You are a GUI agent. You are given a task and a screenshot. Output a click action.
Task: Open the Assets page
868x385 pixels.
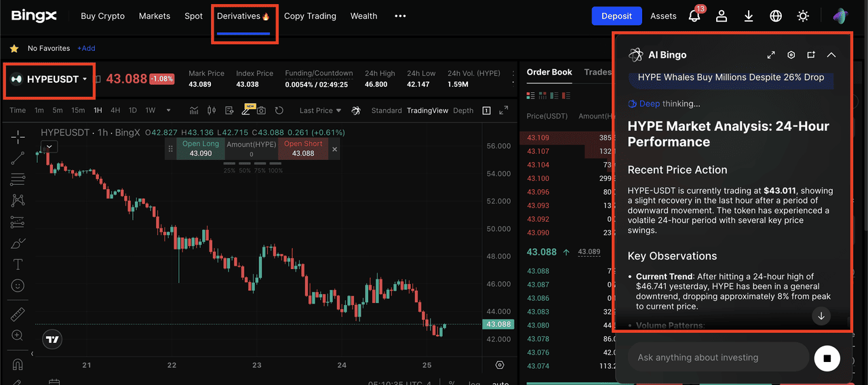click(x=663, y=16)
